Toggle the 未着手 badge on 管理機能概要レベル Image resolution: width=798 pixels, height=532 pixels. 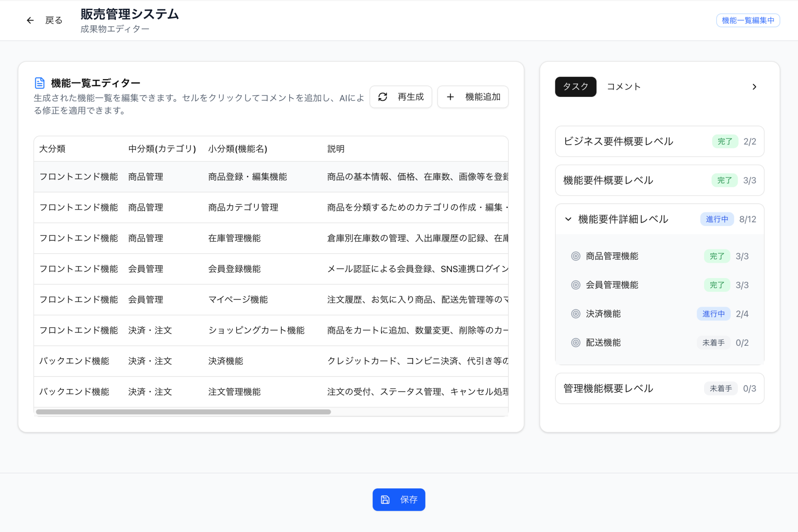click(720, 388)
